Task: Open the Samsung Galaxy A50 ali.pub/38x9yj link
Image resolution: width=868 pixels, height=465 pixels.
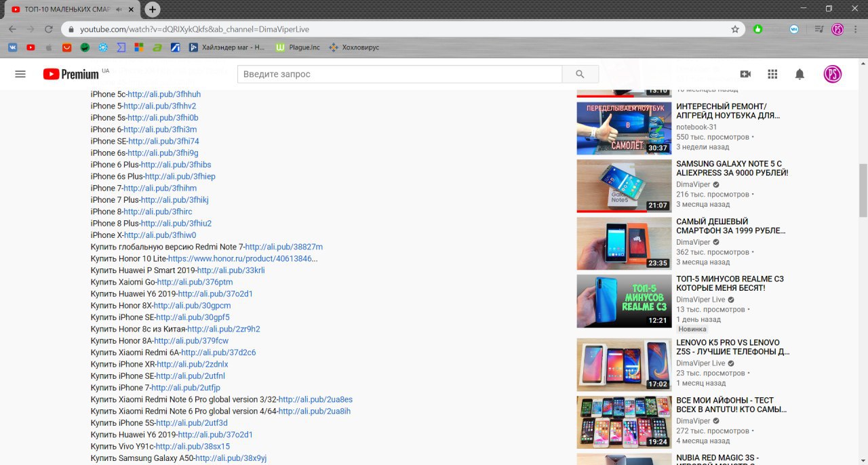Action: pyautogui.click(x=231, y=458)
